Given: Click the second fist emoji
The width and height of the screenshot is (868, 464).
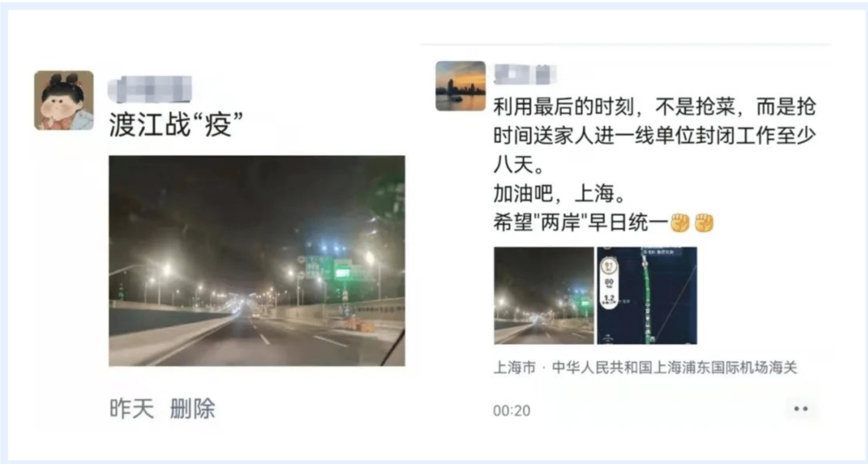Looking at the screenshot, I should 704,223.
